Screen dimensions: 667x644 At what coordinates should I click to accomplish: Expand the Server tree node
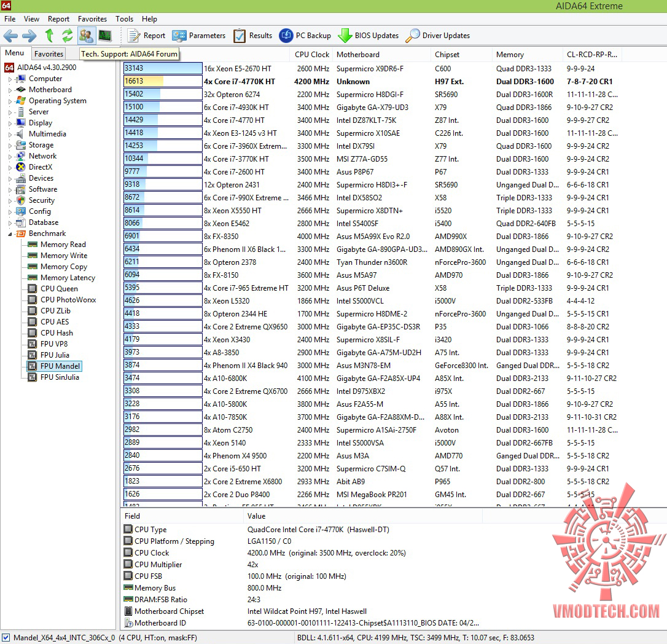[x=10, y=112]
